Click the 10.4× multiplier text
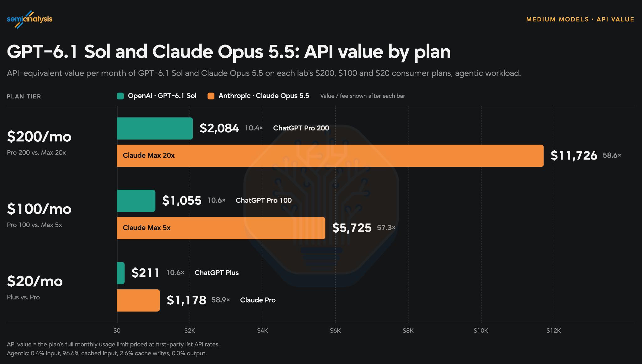The image size is (642, 364). point(254,128)
